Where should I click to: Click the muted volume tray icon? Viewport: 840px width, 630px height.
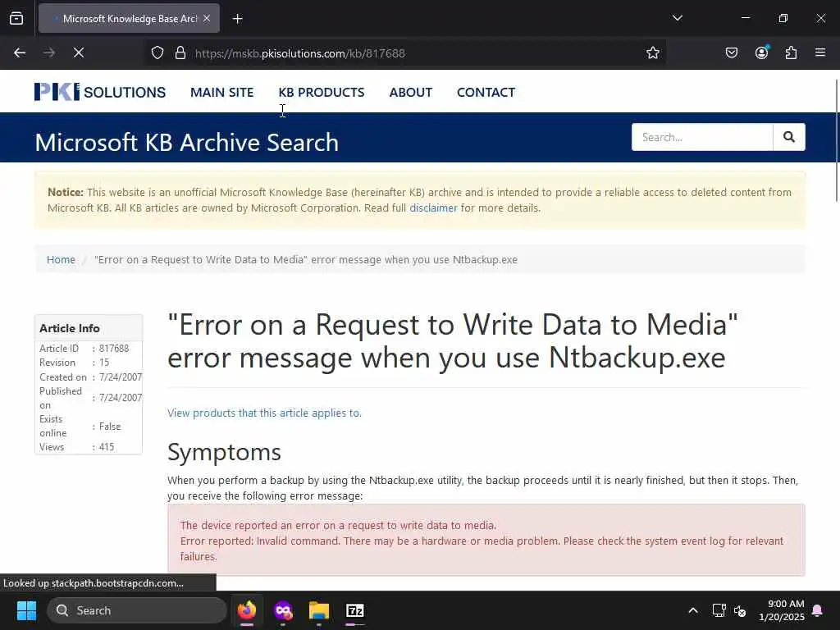pos(741,610)
